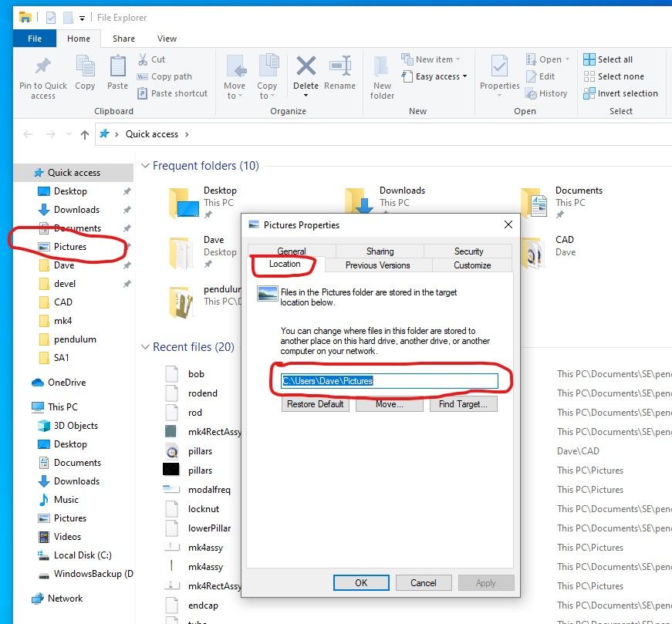Click the Pictures location path field
The width and height of the screenshot is (672, 624).
tap(390, 381)
